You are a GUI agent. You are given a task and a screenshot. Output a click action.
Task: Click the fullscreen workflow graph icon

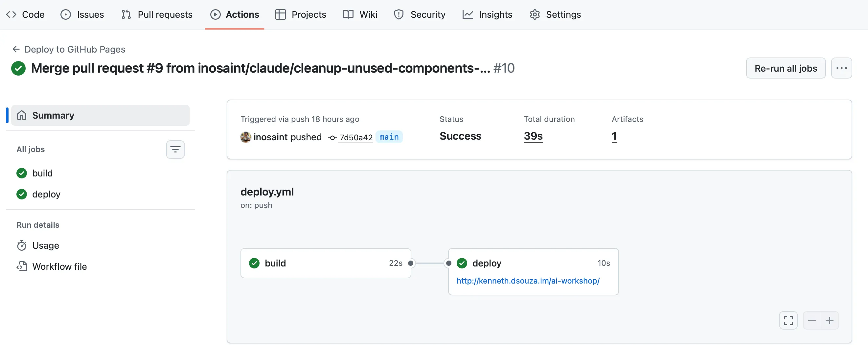(x=788, y=320)
